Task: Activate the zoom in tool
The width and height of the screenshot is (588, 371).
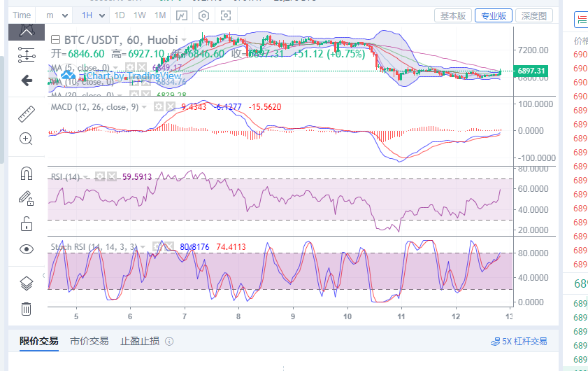Action: (26, 139)
